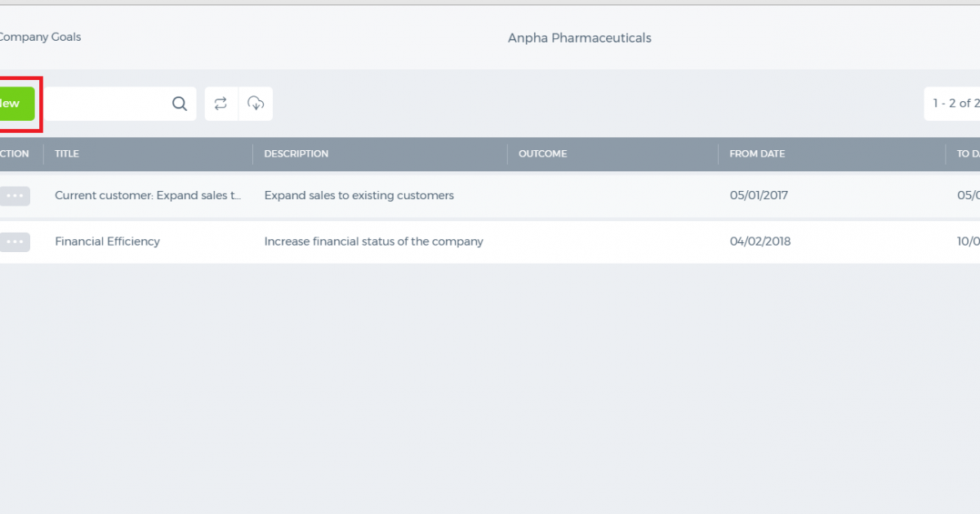The width and height of the screenshot is (980, 514).
Task: Open the Current customer: Expand sales goal
Action: point(149,196)
